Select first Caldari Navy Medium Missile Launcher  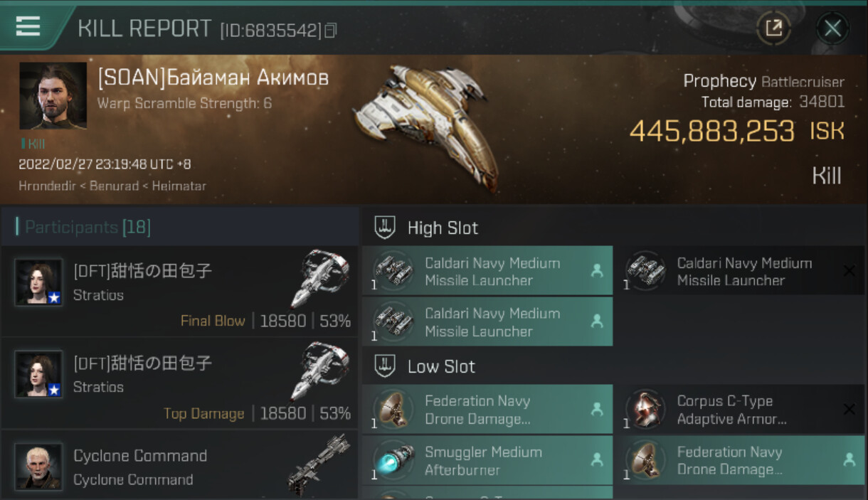coord(487,271)
